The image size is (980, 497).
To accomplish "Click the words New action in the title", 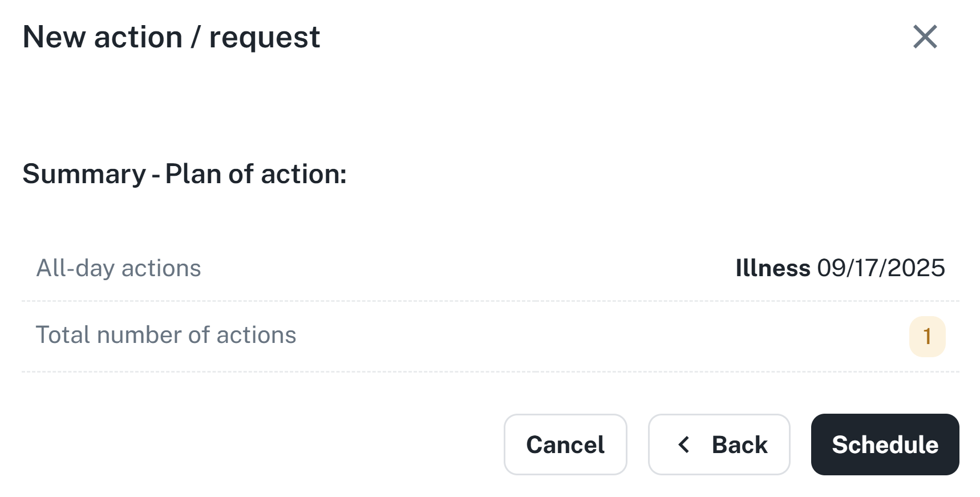I will point(103,38).
